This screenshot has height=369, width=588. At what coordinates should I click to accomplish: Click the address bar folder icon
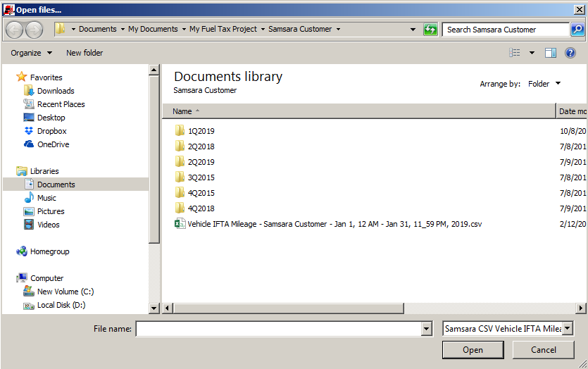pos(60,29)
